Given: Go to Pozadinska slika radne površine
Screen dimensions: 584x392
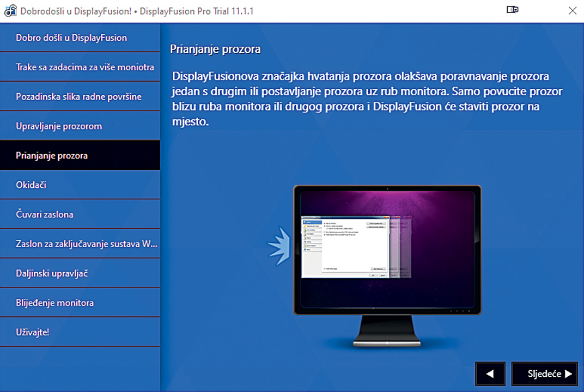Looking at the screenshot, I should [80, 96].
